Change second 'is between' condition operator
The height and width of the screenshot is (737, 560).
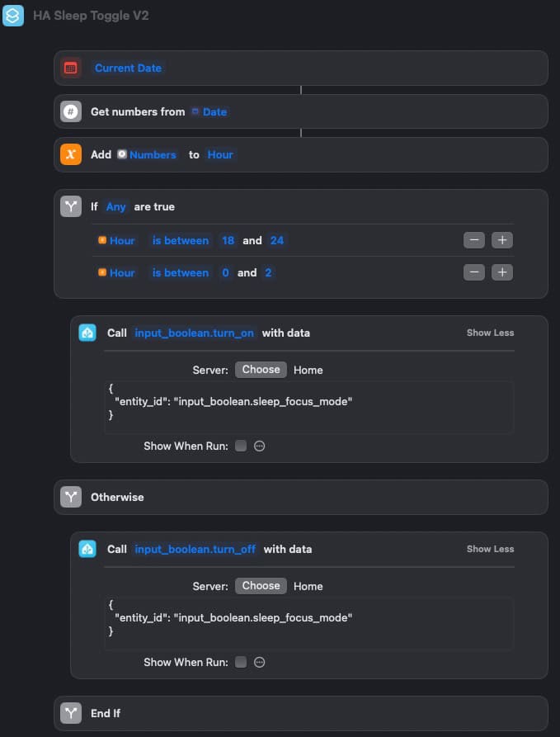click(x=181, y=272)
